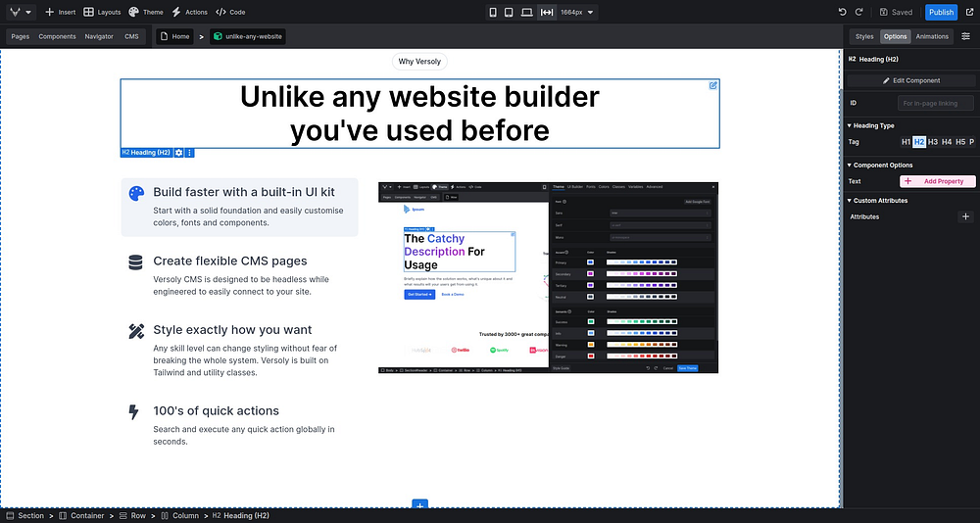Select Heading (H2) in the bottom breadcrumb
This screenshot has width=980, height=523.
click(241, 515)
